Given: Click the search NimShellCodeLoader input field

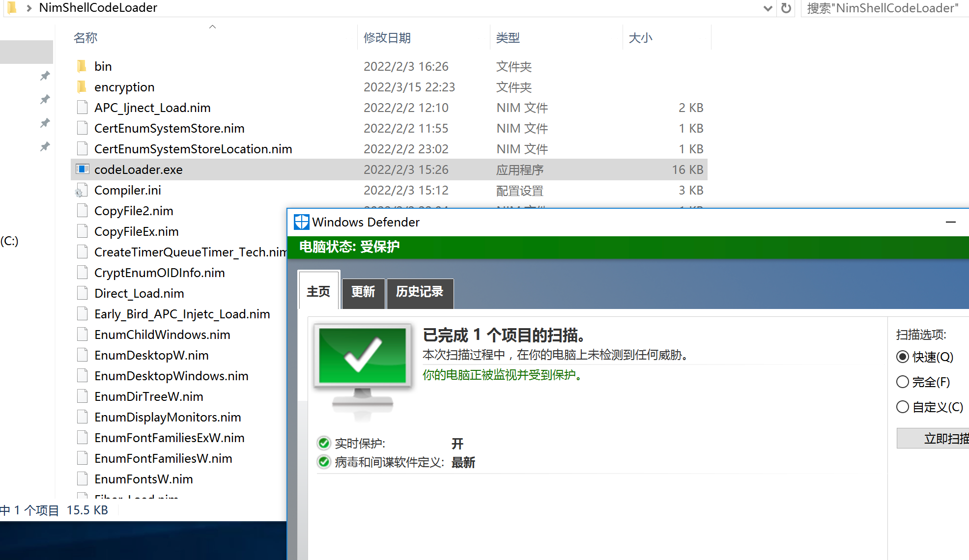Looking at the screenshot, I should point(884,8).
